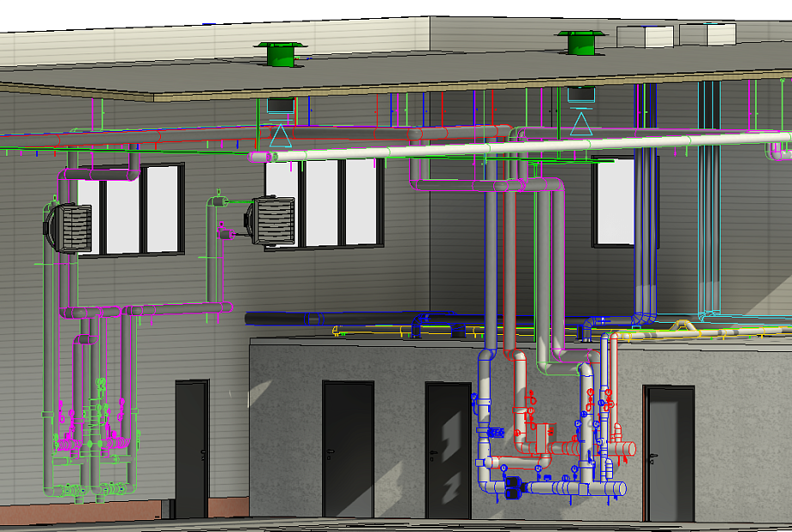Select the left green roof exhaust fan

click(x=278, y=54)
